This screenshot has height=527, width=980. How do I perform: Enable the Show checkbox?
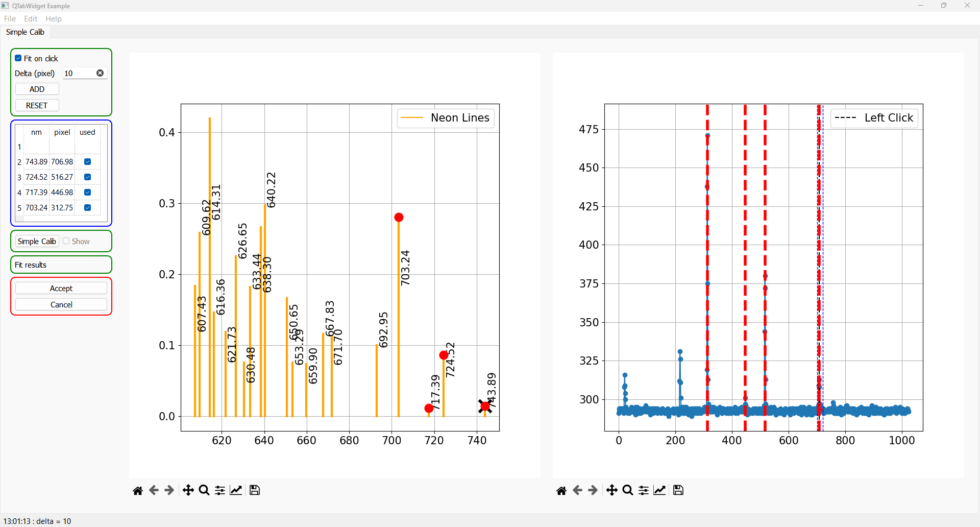(x=66, y=241)
